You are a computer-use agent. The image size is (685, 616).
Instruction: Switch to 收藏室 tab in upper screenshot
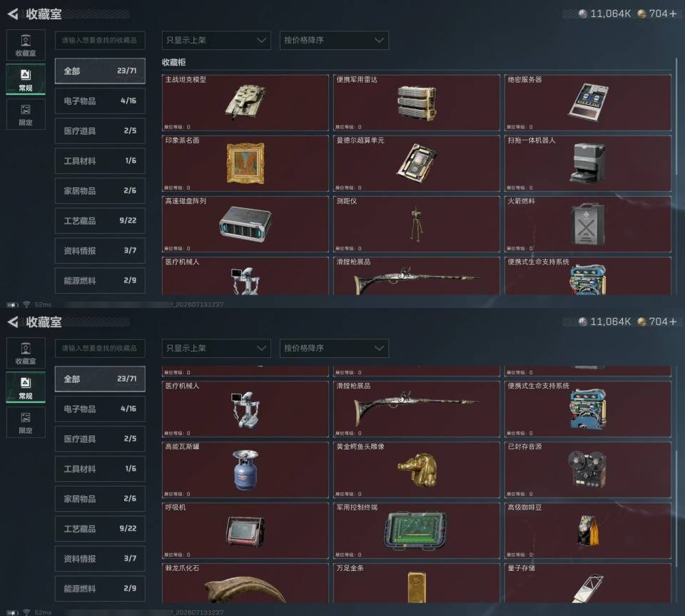(26, 46)
